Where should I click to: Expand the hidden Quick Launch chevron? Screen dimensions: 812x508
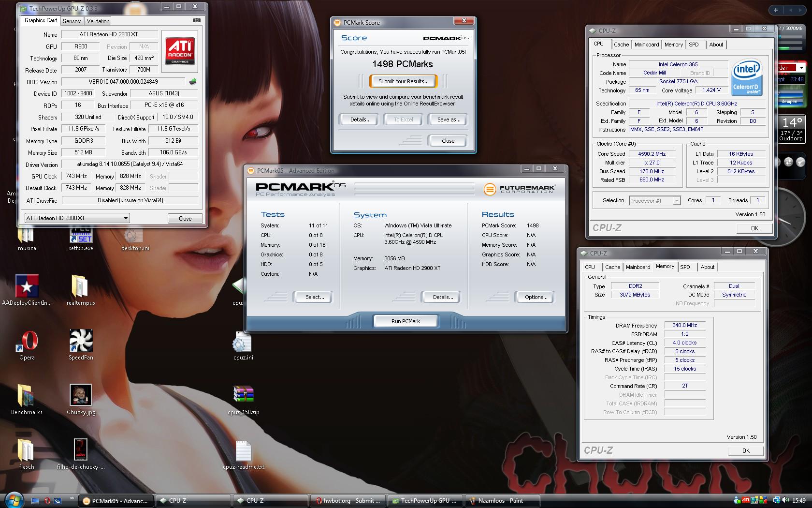(x=72, y=498)
